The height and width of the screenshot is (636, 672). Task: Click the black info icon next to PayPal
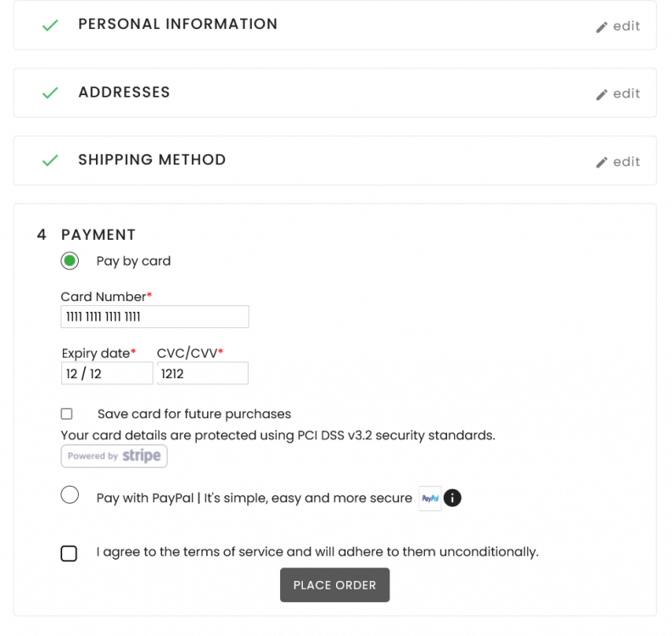453,499
